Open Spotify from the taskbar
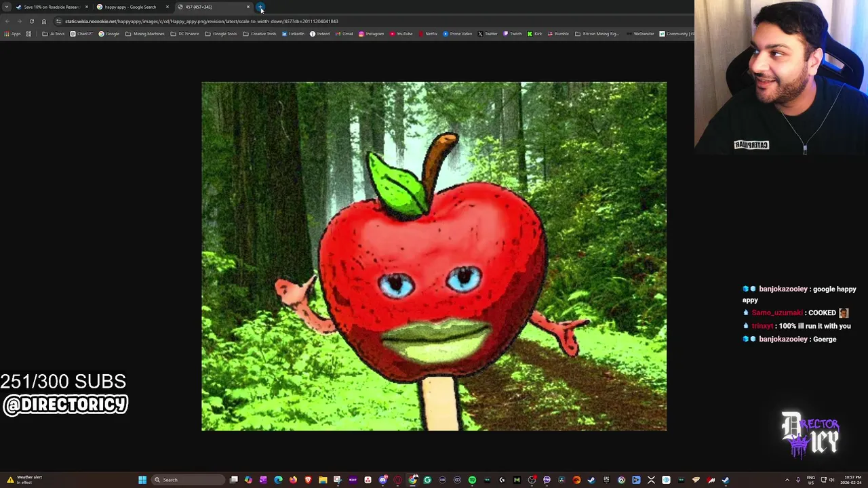 pyautogui.click(x=472, y=480)
